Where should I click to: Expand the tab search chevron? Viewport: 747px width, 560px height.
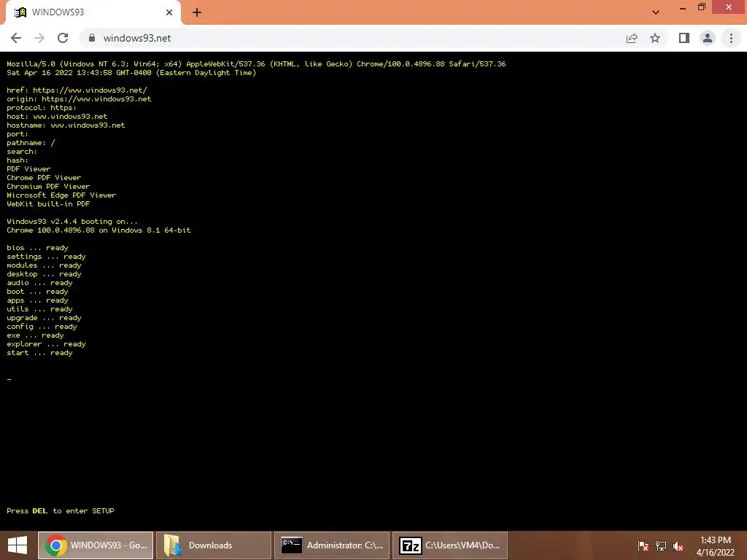(x=656, y=12)
